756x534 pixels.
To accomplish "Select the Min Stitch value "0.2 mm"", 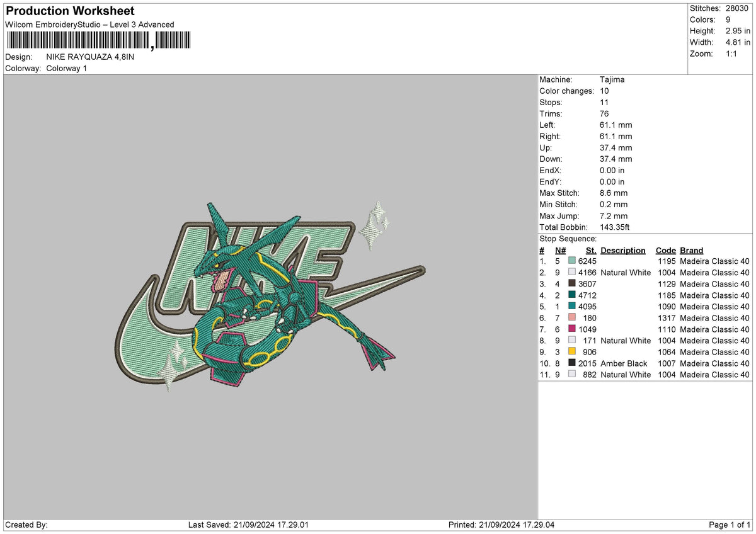I will [x=614, y=205].
